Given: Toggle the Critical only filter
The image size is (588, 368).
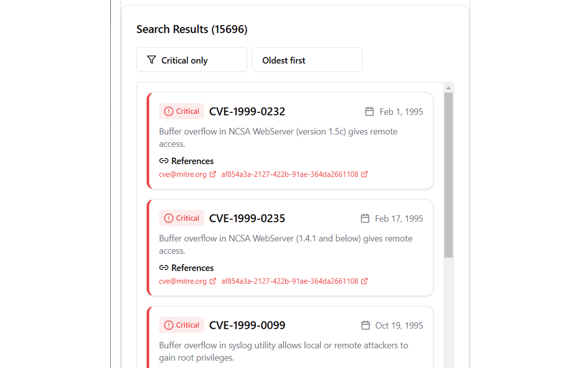Looking at the screenshot, I should pyautogui.click(x=192, y=60).
